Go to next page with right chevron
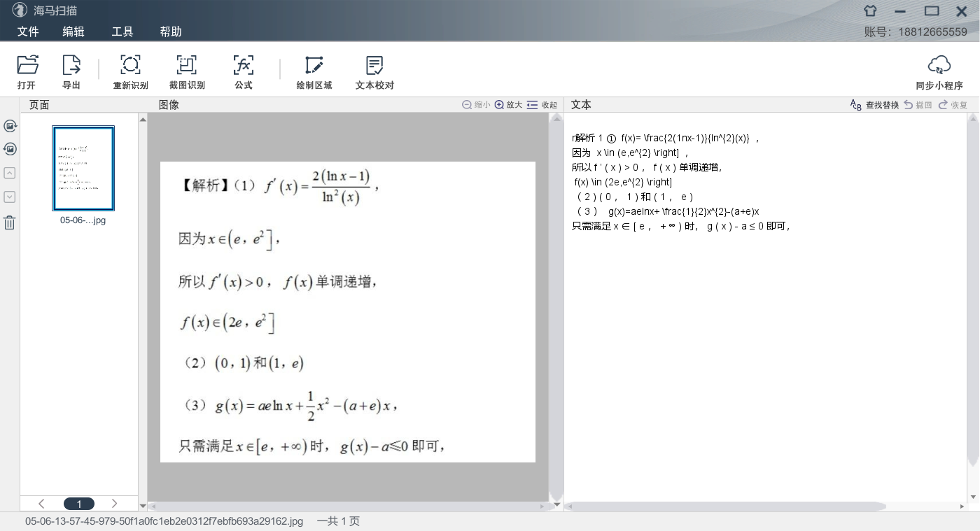Image resolution: width=980 pixels, height=531 pixels. [x=115, y=504]
